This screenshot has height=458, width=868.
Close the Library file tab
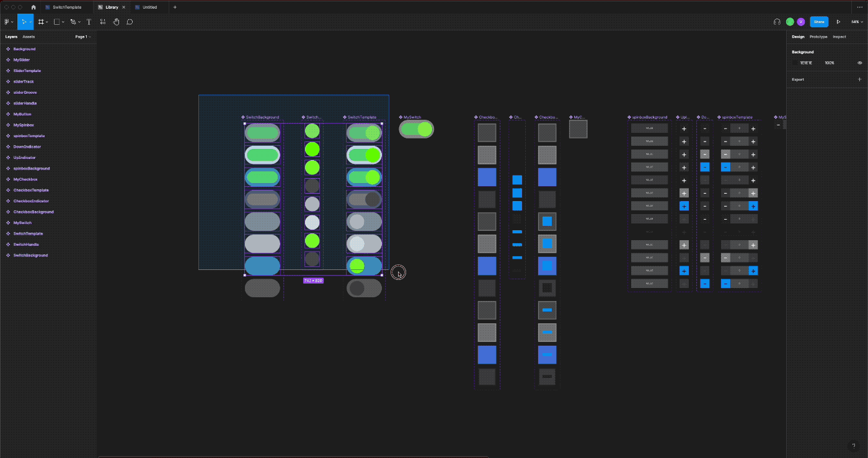[x=123, y=7]
